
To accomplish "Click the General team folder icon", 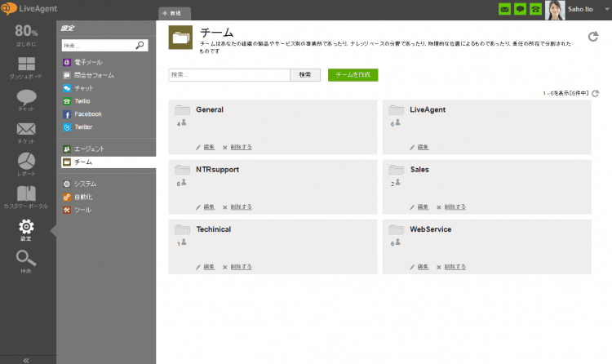I will [x=182, y=110].
